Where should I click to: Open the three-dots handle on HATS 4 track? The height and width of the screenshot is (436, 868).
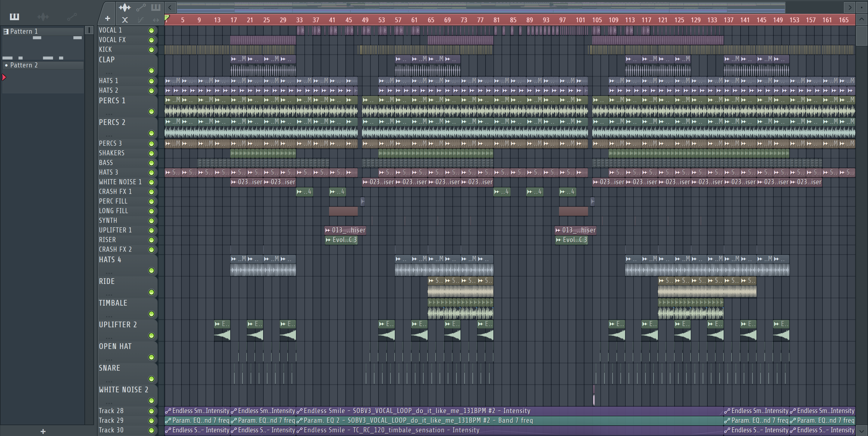pos(108,273)
